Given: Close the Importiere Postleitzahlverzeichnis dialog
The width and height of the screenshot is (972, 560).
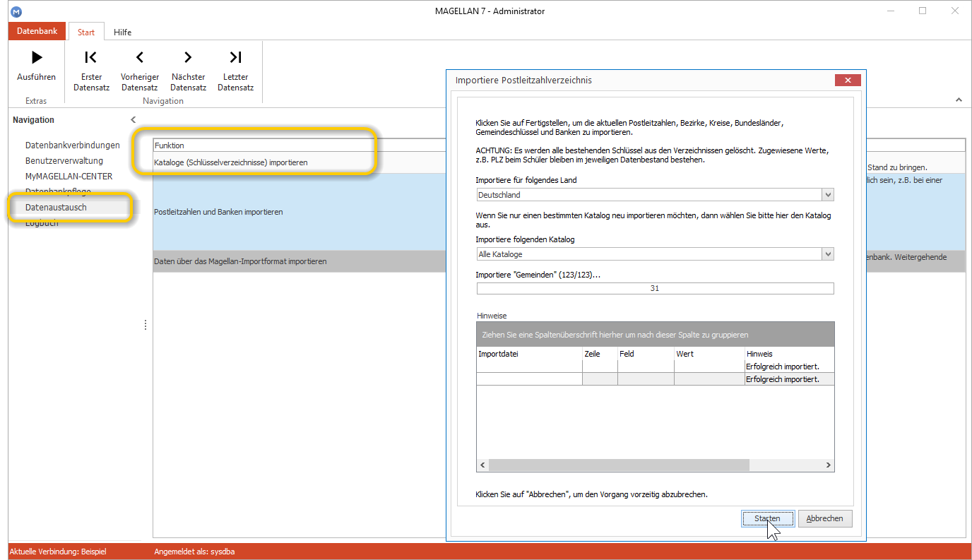Looking at the screenshot, I should [847, 80].
